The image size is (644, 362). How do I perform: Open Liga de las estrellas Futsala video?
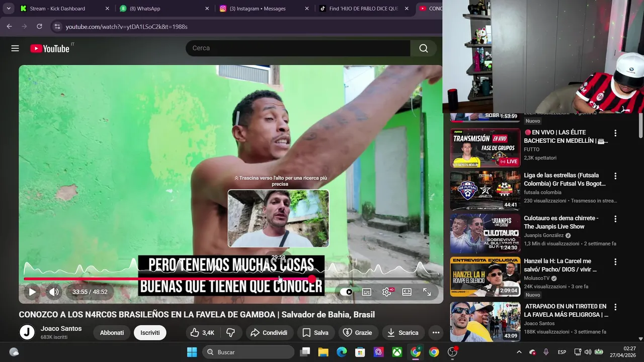tap(485, 191)
